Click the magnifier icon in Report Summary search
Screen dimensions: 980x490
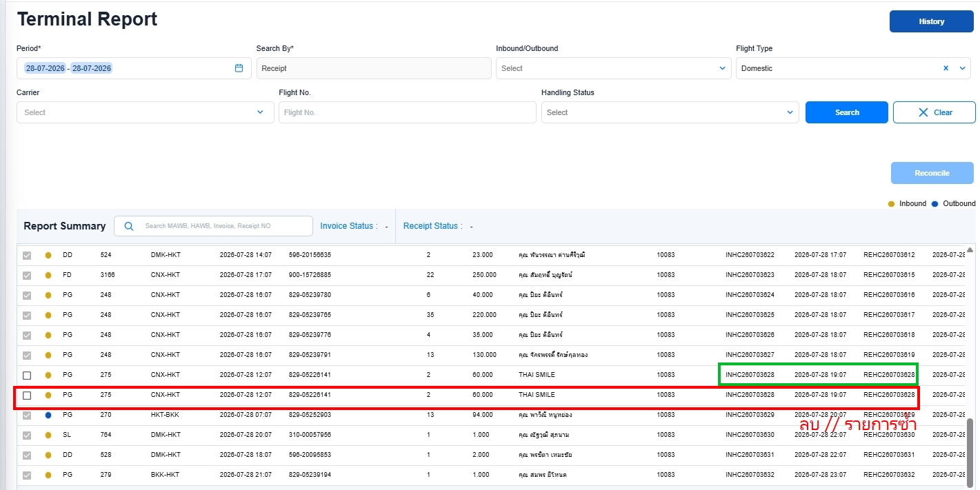click(x=128, y=226)
